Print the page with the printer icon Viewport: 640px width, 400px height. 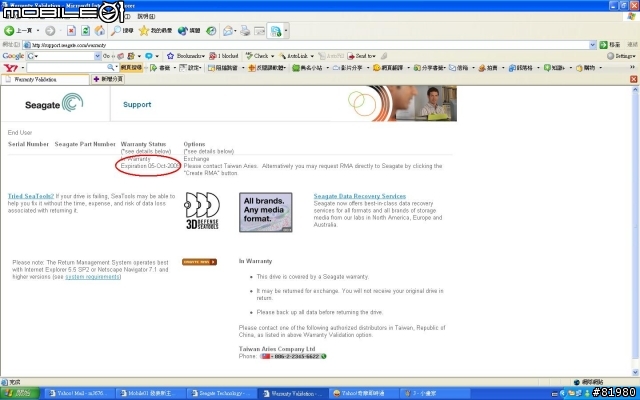point(245,31)
